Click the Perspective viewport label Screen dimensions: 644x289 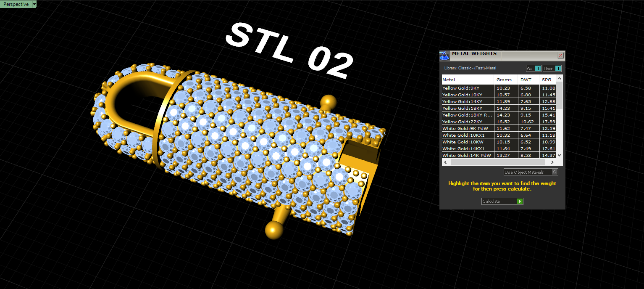point(16,4)
